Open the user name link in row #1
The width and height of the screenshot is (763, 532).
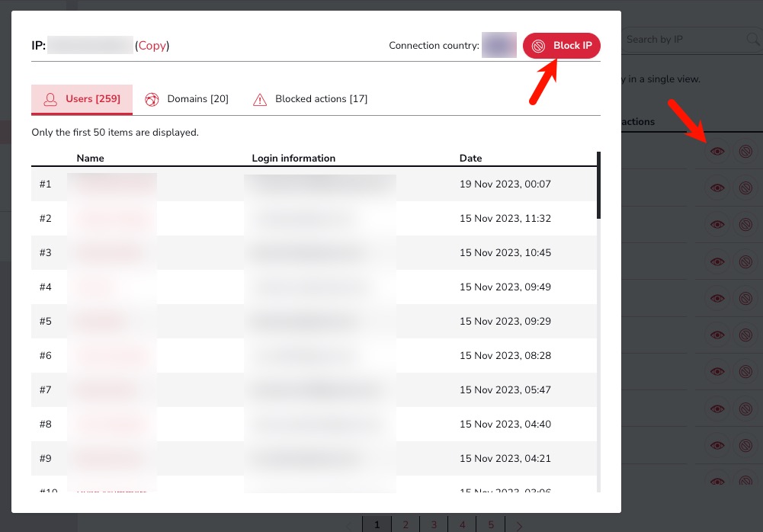(111, 184)
